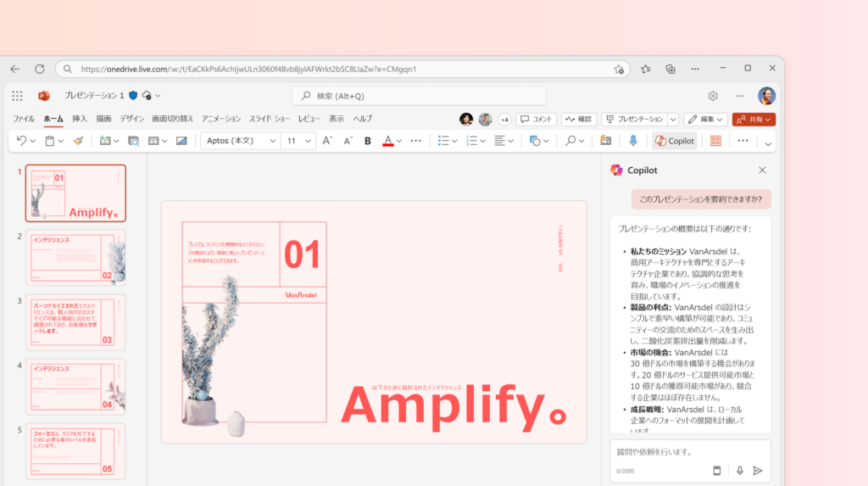868x486 pixels.
Task: Open the Undo dropdown arrow
Action: click(x=33, y=142)
